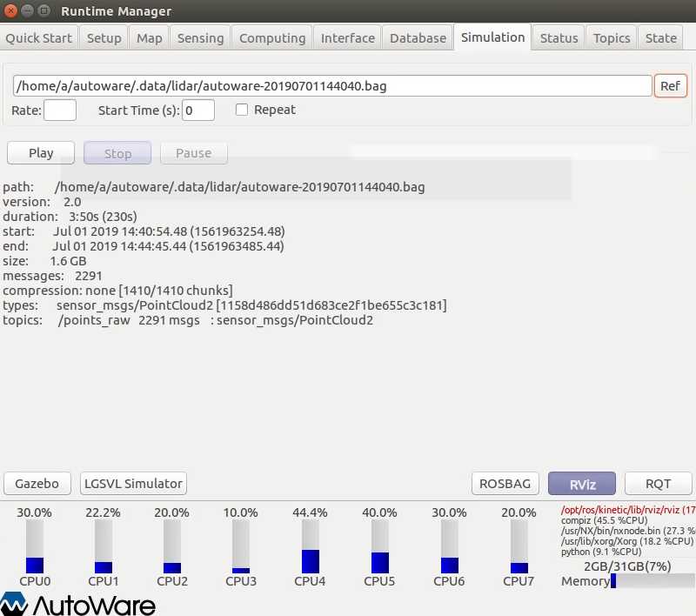Click the '/points_raw' topic text

[x=94, y=320]
